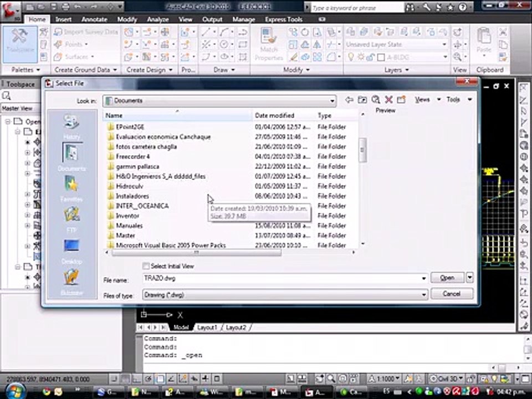Open the Home ribbon tab
Viewport: 532px width, 399px height.
point(37,19)
